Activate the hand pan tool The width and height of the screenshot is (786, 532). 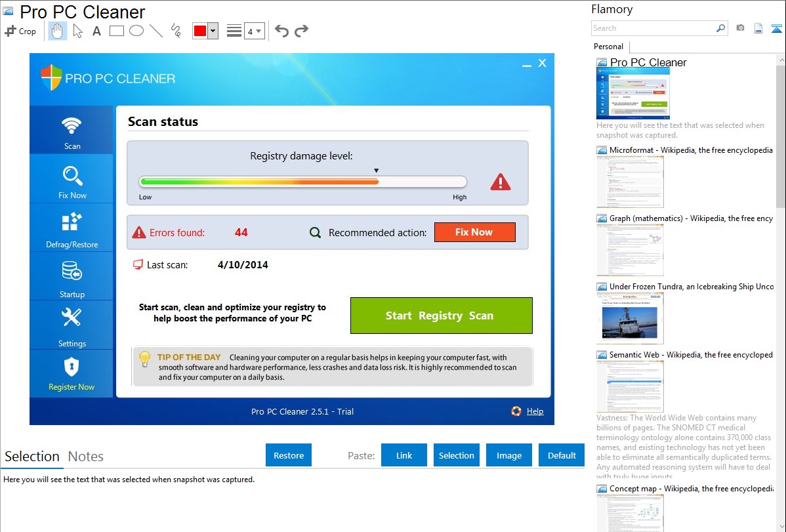(x=57, y=31)
